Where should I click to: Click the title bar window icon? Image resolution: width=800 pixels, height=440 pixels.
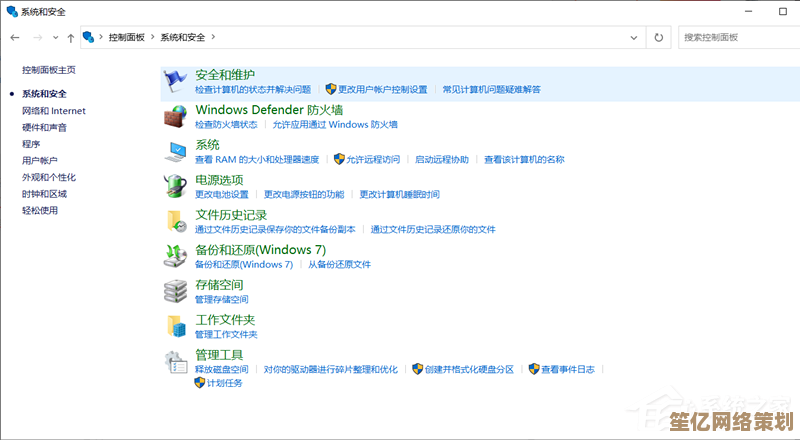tap(12, 11)
